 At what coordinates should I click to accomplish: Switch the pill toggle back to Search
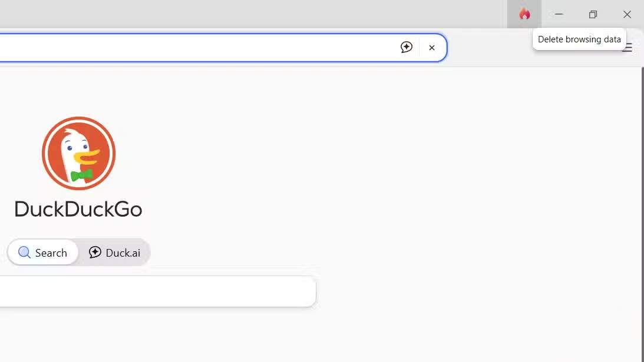coord(42,252)
